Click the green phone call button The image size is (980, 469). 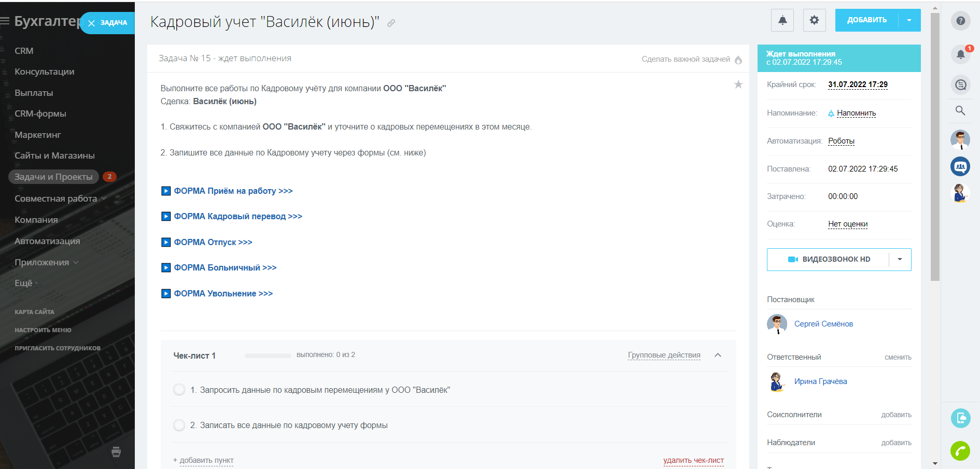coord(960,451)
